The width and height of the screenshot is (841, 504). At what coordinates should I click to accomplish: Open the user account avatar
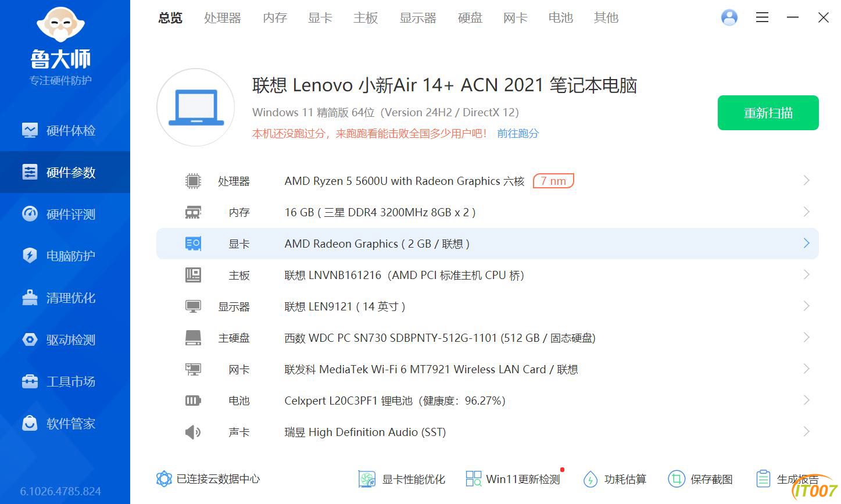click(x=729, y=17)
